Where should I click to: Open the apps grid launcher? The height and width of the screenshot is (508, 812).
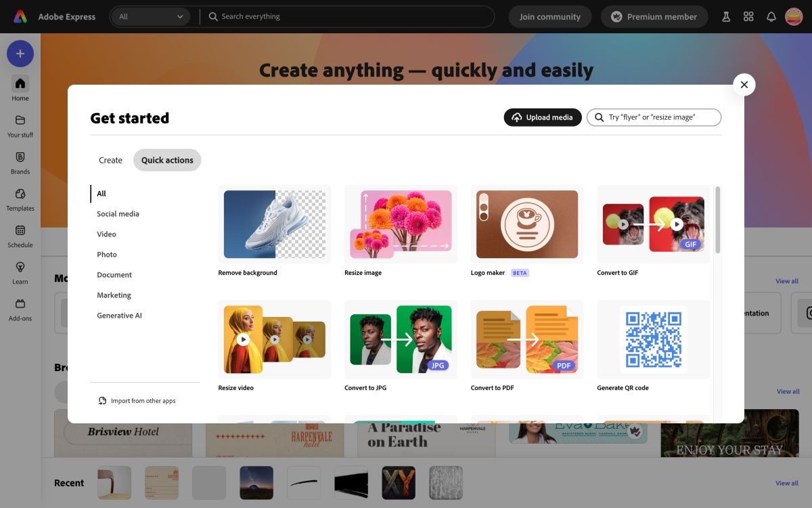click(748, 16)
